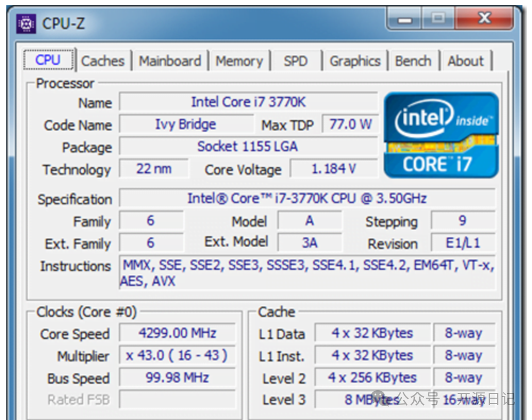Screen dimensions: 532x420
Task: Click the Ext. Model value '3A'
Action: (x=310, y=243)
